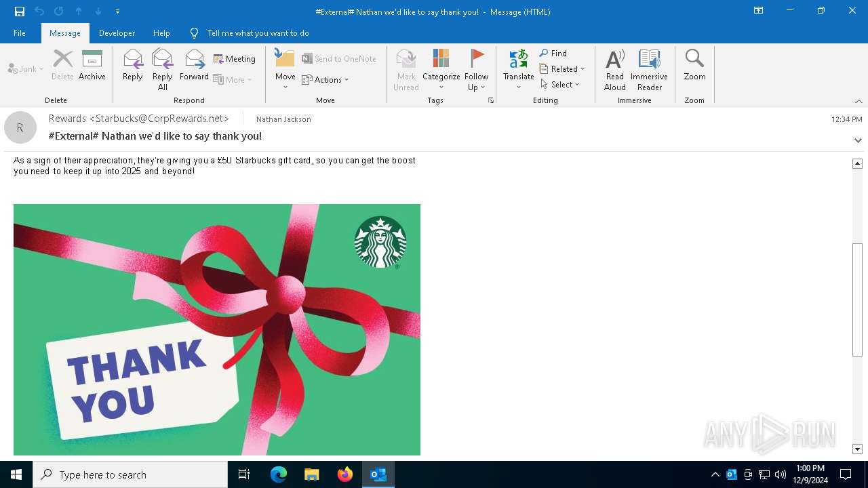This screenshot has height=488, width=868.
Task: Go to next item with the down arrow
Action: [x=98, y=12]
